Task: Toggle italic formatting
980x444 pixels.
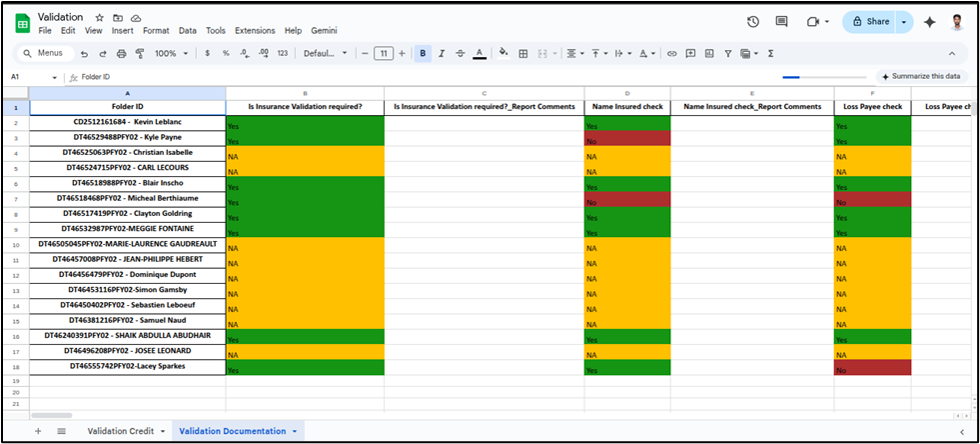Action: pyautogui.click(x=442, y=53)
